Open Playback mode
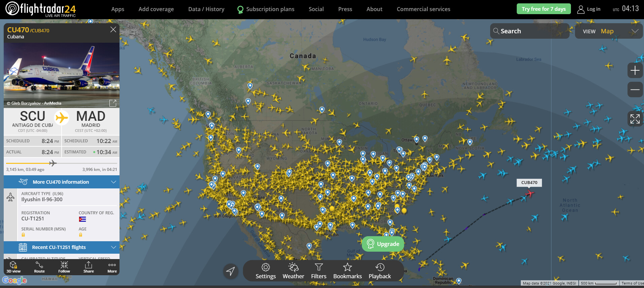 pos(380,271)
